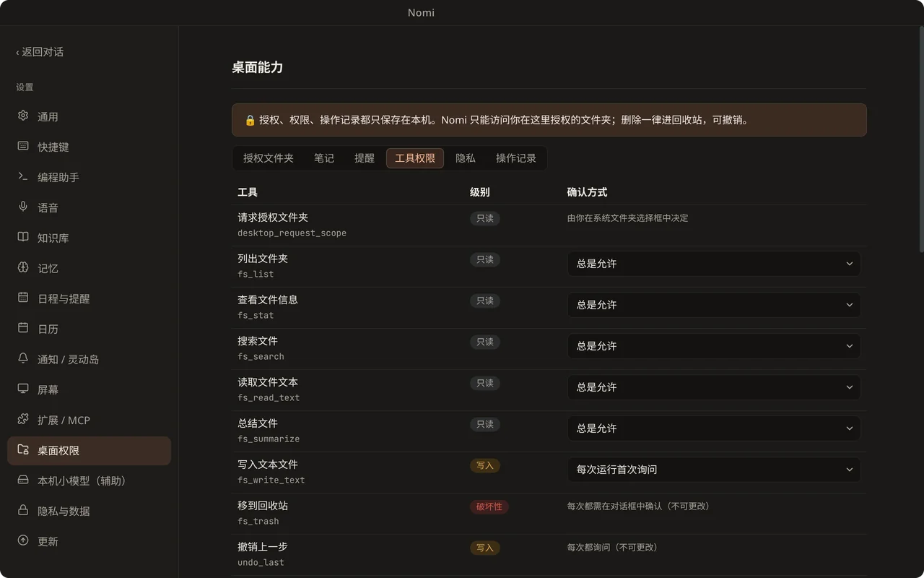Click the keyboard icon beside 快捷键
This screenshot has width=924, height=578.
23,146
